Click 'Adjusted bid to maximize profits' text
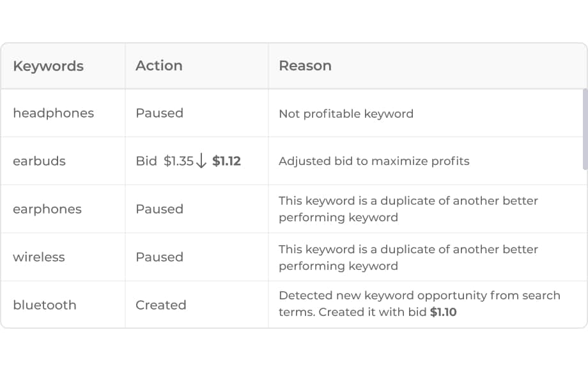 [x=374, y=161]
